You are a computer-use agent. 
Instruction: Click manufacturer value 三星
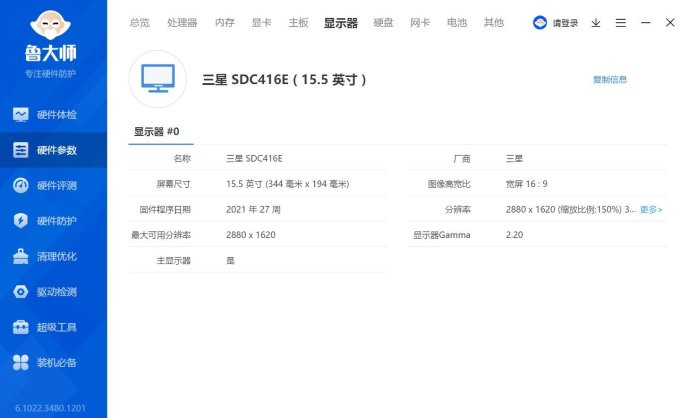pyautogui.click(x=514, y=159)
